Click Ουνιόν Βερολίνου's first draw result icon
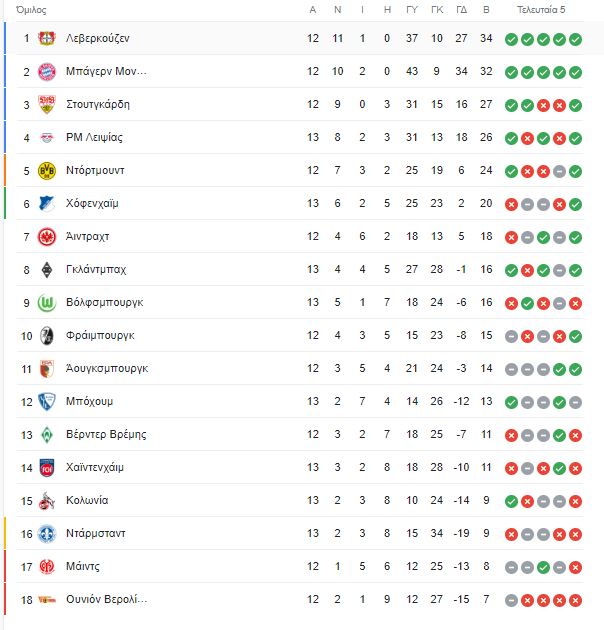Screen dimensions: 604x630 coord(511,601)
